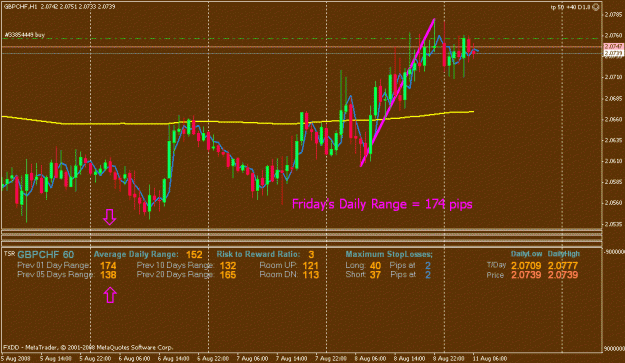Select the #33854449 buy order label
The width and height of the screenshot is (625, 363).
24,35
